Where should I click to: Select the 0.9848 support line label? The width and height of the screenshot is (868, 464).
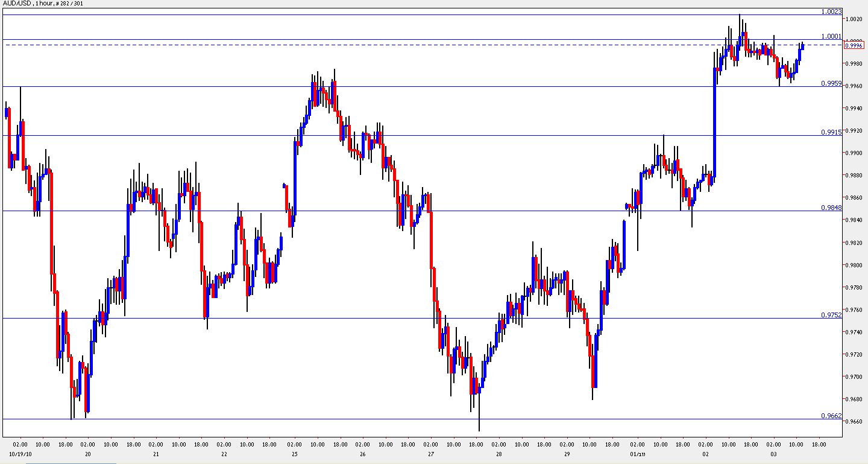point(831,208)
